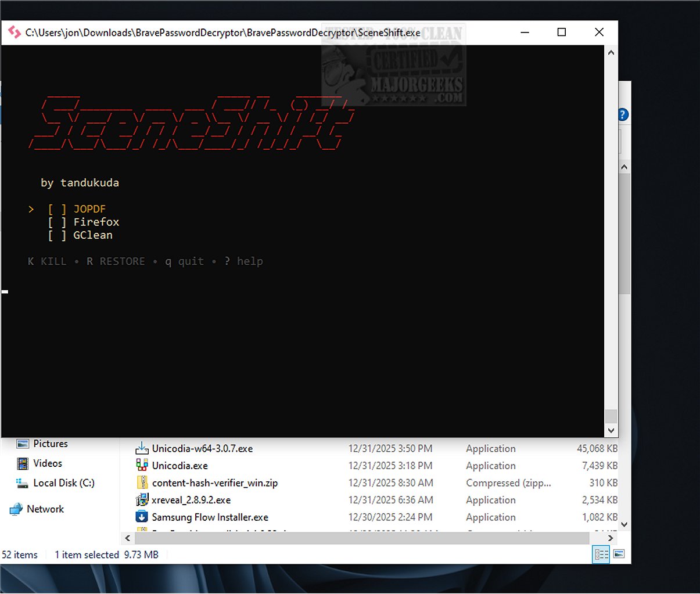
Task: Open Explorer help question mark icon
Action: (623, 114)
